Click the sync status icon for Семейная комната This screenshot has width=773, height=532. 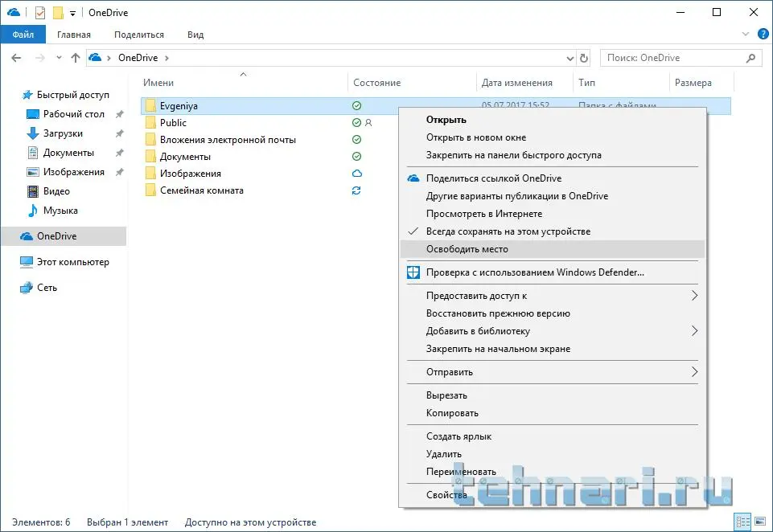pos(356,190)
